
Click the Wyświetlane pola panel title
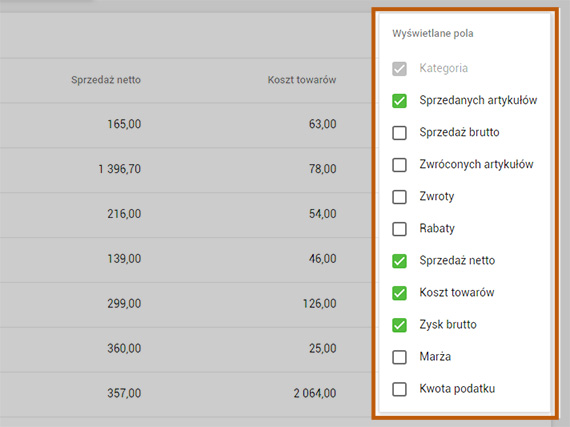[433, 33]
